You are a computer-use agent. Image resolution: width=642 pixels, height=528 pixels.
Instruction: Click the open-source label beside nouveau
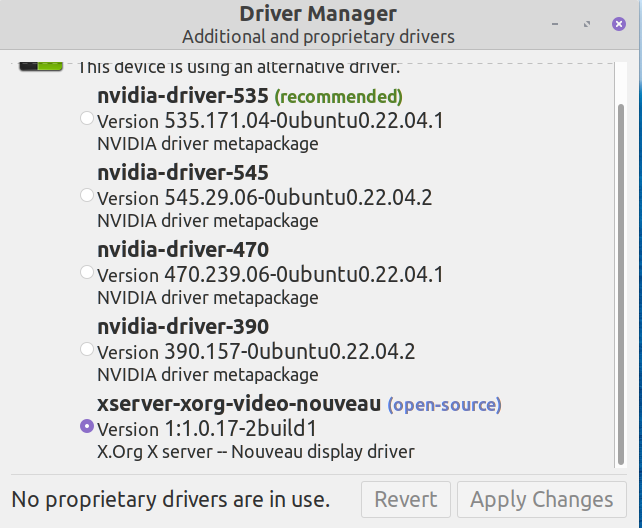(444, 405)
